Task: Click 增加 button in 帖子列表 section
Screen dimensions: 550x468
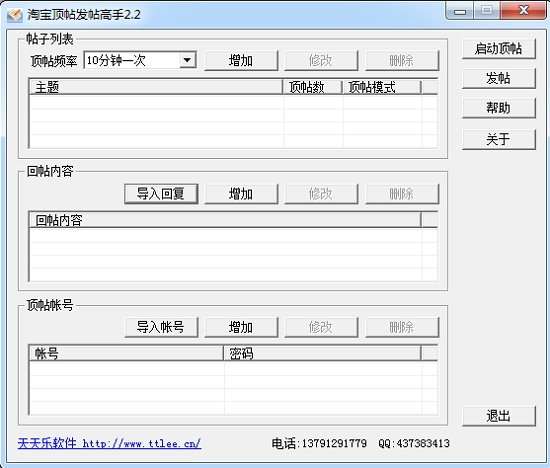Action: (x=241, y=60)
